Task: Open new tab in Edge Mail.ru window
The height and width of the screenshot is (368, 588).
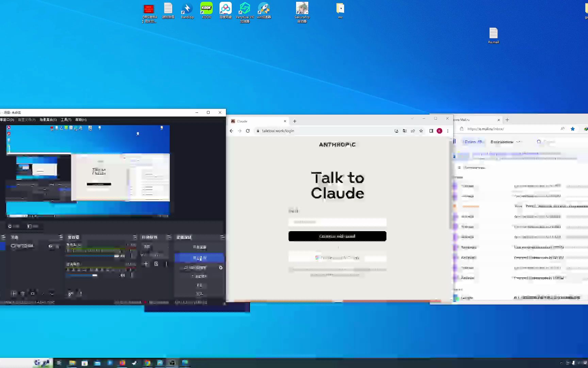Action: point(507,120)
